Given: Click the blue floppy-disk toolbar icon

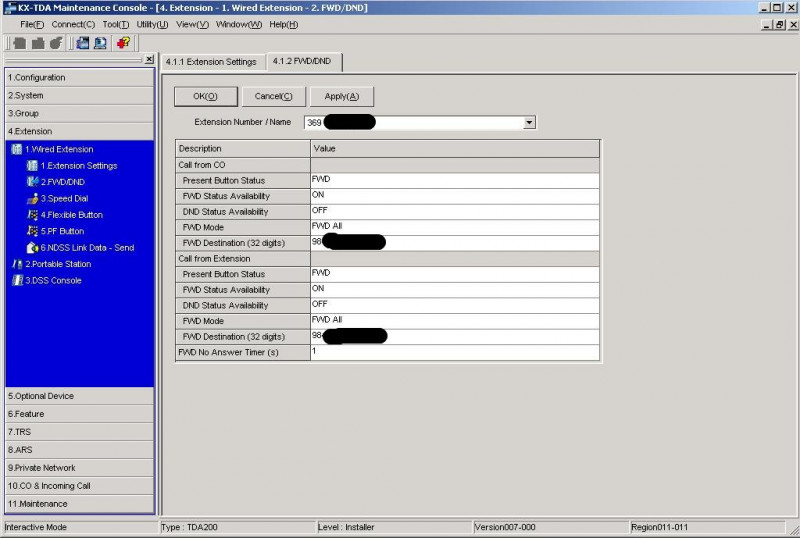Looking at the screenshot, I should pos(83,43).
